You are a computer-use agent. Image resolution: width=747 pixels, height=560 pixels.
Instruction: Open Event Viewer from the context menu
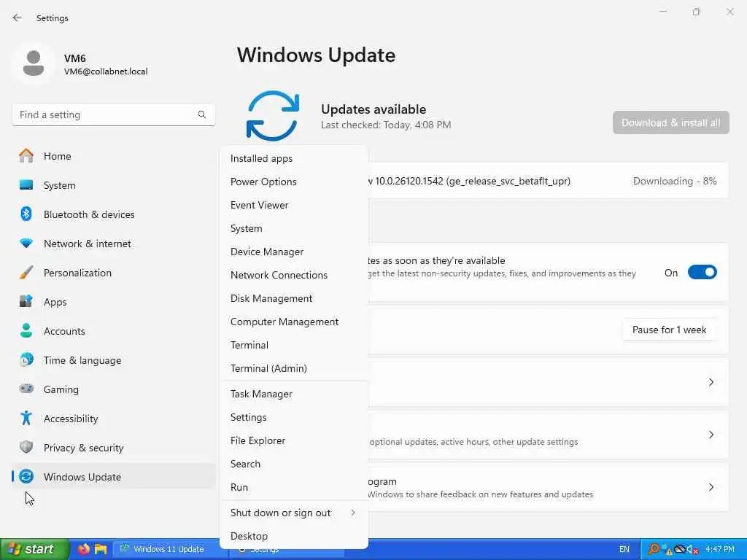294,205
